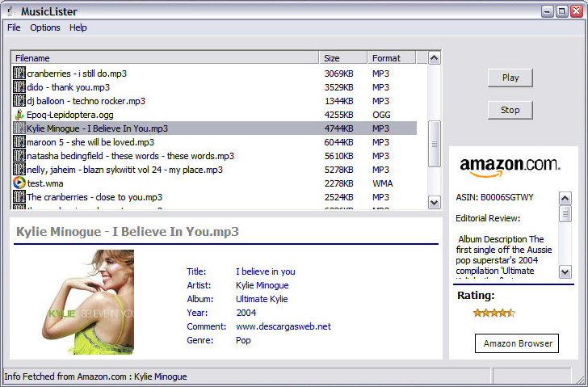Click the WMA format cell
Viewport: 588px width, 387px height.
(x=383, y=183)
